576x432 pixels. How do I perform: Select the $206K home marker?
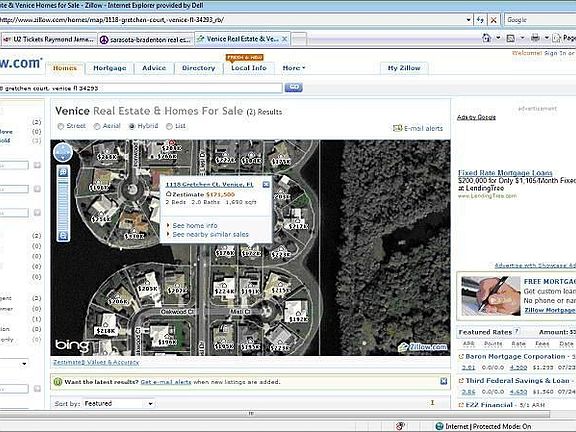click(118, 300)
